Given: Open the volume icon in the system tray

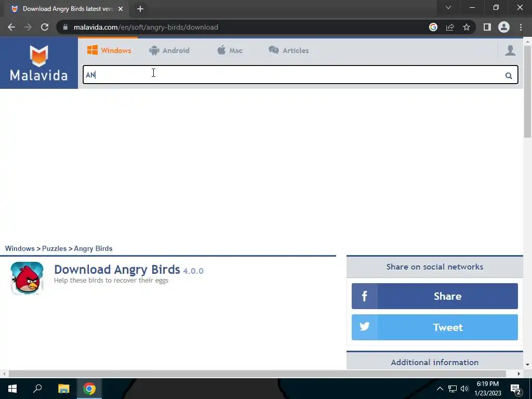Looking at the screenshot, I should 464,389.
